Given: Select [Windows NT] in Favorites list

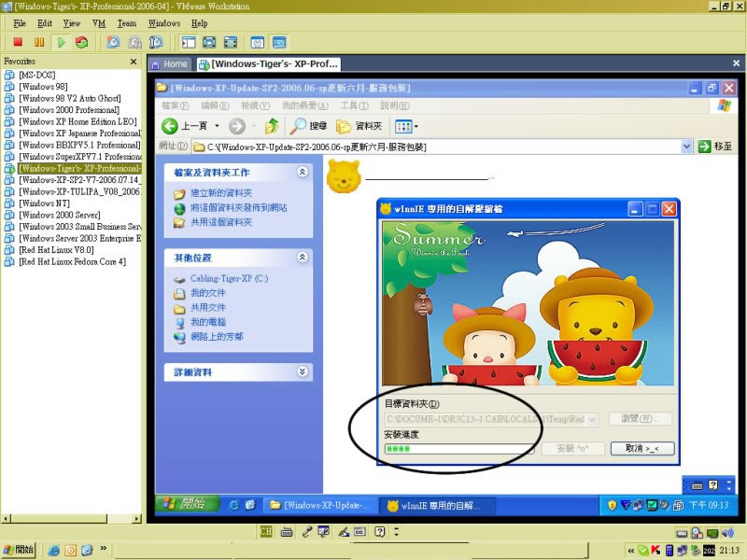Looking at the screenshot, I should tap(44, 203).
